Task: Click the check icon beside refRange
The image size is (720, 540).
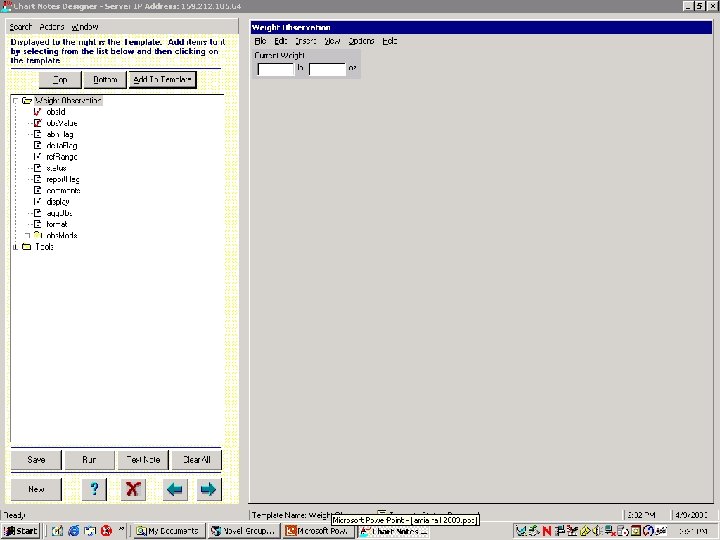Action: [x=38, y=157]
